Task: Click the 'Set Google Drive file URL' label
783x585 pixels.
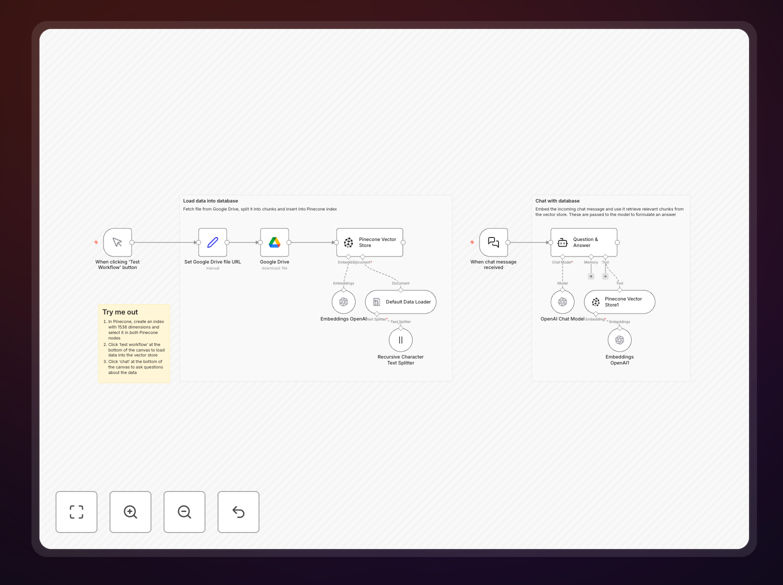Action: (x=213, y=262)
